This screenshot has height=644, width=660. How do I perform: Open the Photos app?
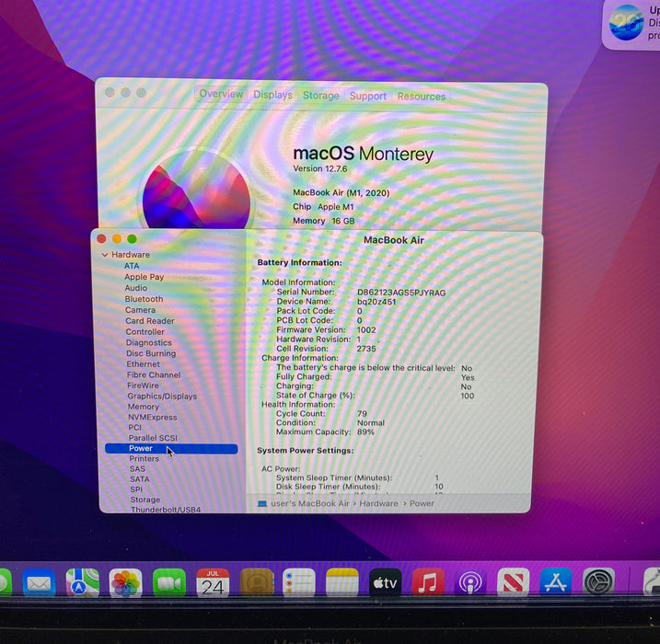pyautogui.click(x=125, y=582)
